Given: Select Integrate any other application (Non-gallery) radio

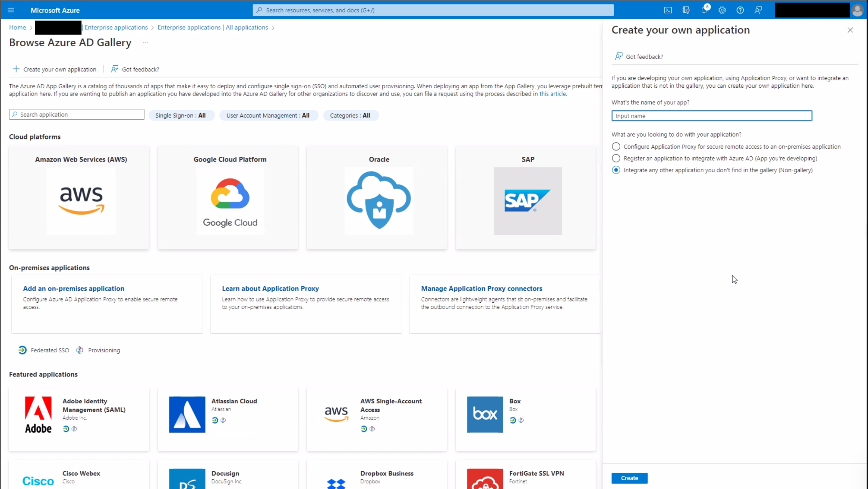Looking at the screenshot, I should coord(616,170).
